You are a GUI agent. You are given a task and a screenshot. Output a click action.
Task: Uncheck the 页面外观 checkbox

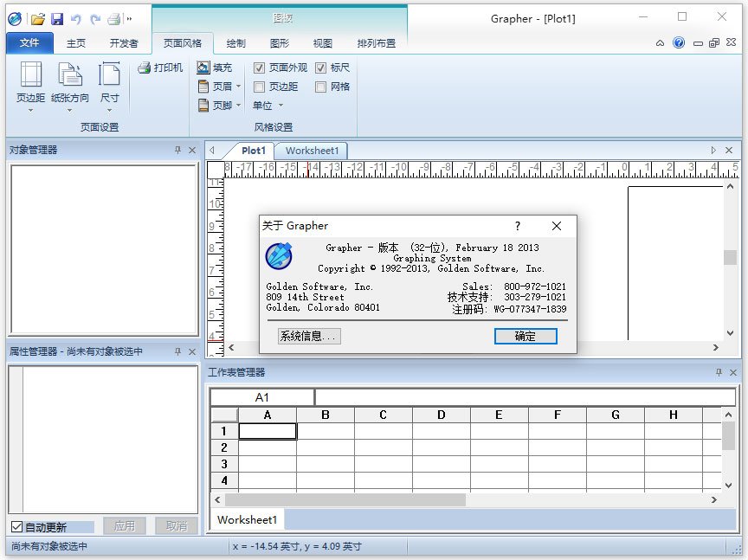pyautogui.click(x=259, y=68)
